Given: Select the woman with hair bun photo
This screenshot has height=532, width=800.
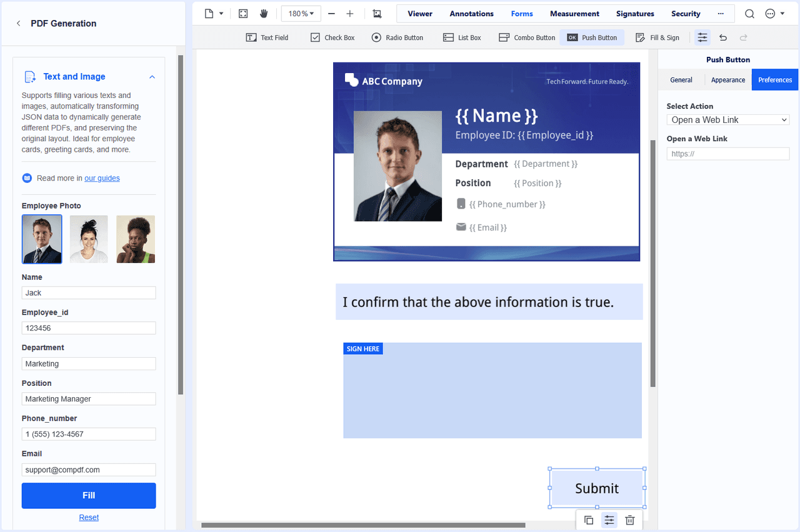Looking at the screenshot, I should click(89, 239).
